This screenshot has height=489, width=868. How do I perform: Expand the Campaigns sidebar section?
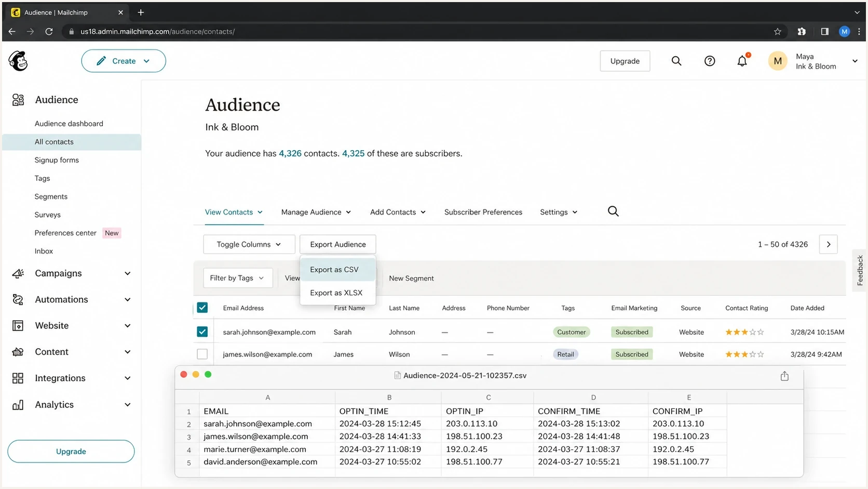(127, 273)
